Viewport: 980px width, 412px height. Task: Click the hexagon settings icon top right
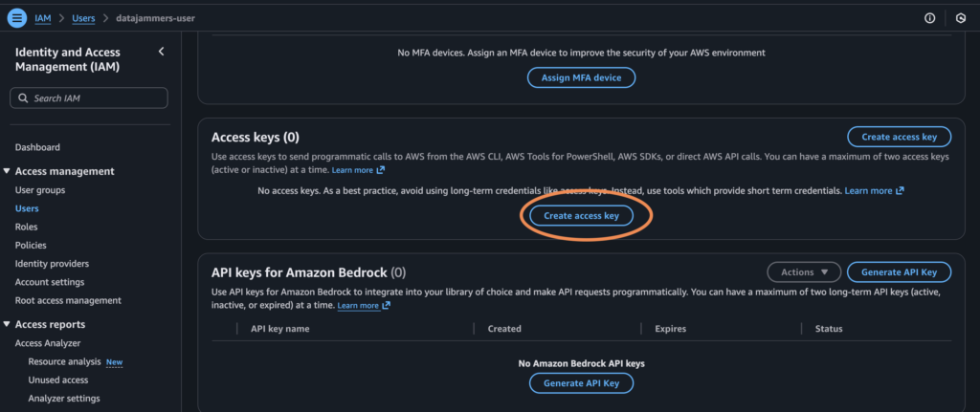(x=961, y=18)
